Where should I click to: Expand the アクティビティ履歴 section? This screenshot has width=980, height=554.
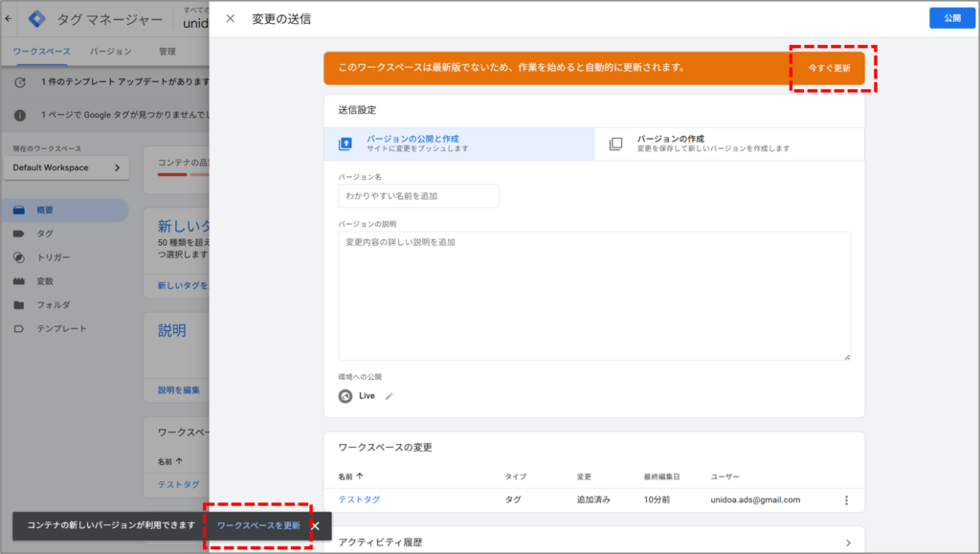pos(594,541)
